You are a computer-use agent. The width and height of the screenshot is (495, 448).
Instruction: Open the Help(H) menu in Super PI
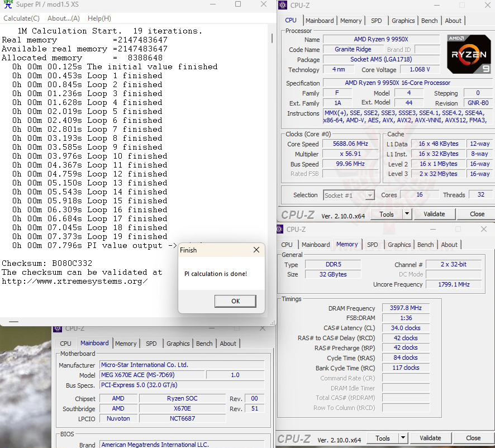[99, 18]
